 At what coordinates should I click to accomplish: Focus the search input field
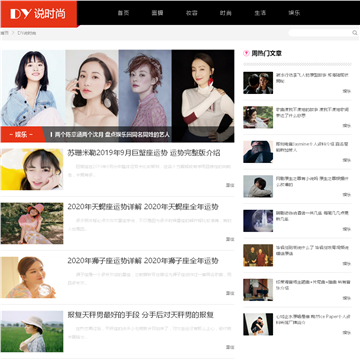coord(320,33)
